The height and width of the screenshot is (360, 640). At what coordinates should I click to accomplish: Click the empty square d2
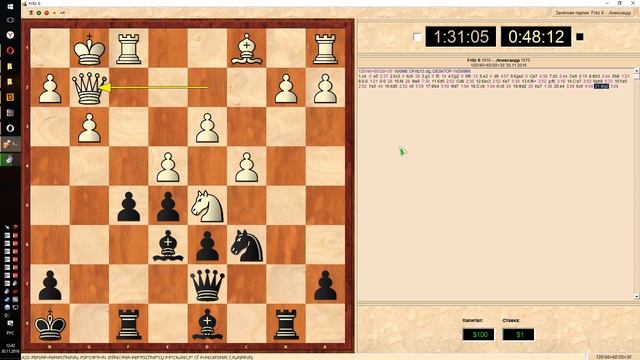coord(207,88)
